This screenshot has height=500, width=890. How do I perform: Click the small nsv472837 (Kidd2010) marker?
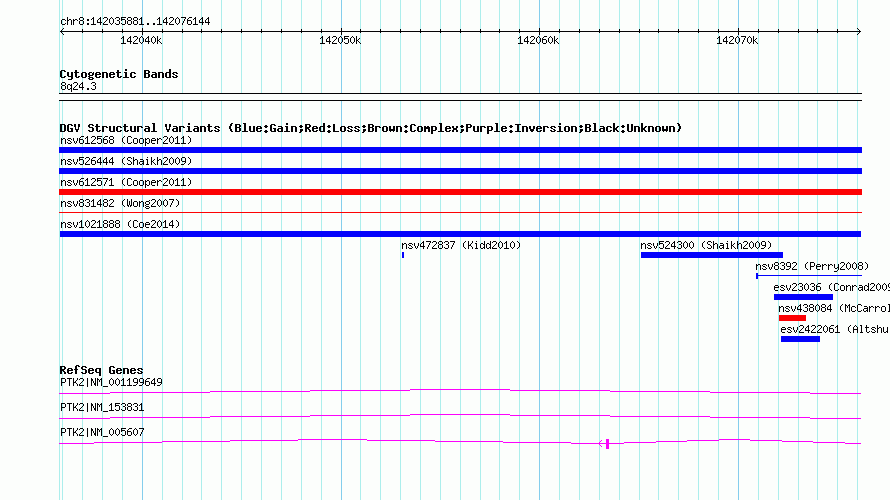[403, 255]
